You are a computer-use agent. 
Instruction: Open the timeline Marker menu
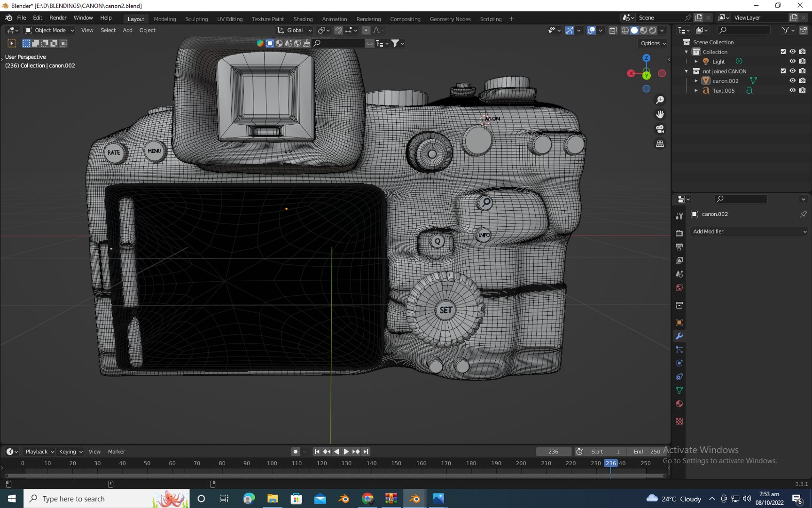point(117,452)
